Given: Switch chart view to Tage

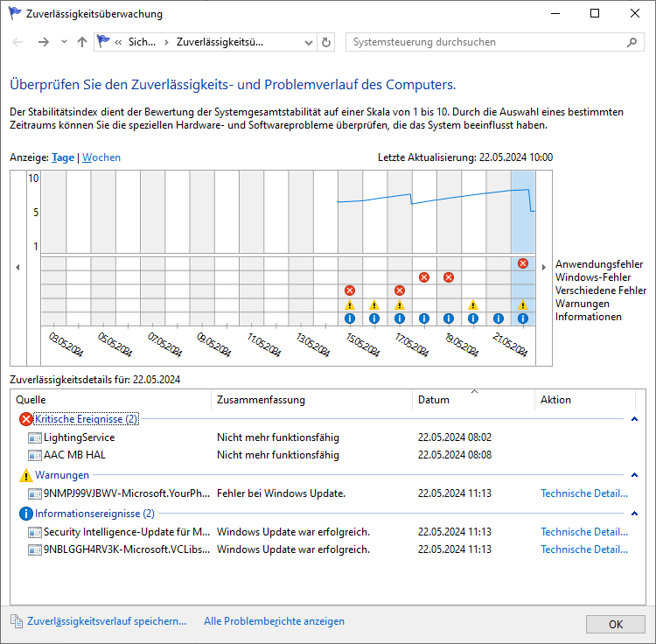Looking at the screenshot, I should pos(63,157).
